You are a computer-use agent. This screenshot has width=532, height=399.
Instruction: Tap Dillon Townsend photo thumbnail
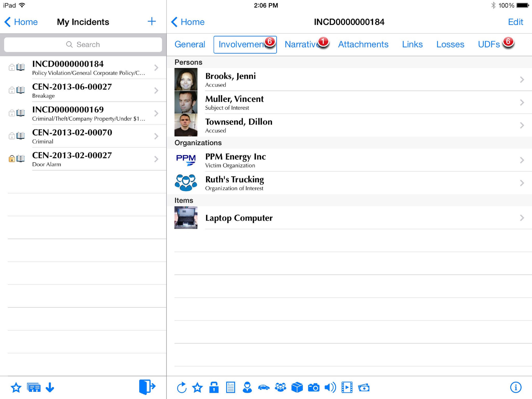pyautogui.click(x=186, y=125)
